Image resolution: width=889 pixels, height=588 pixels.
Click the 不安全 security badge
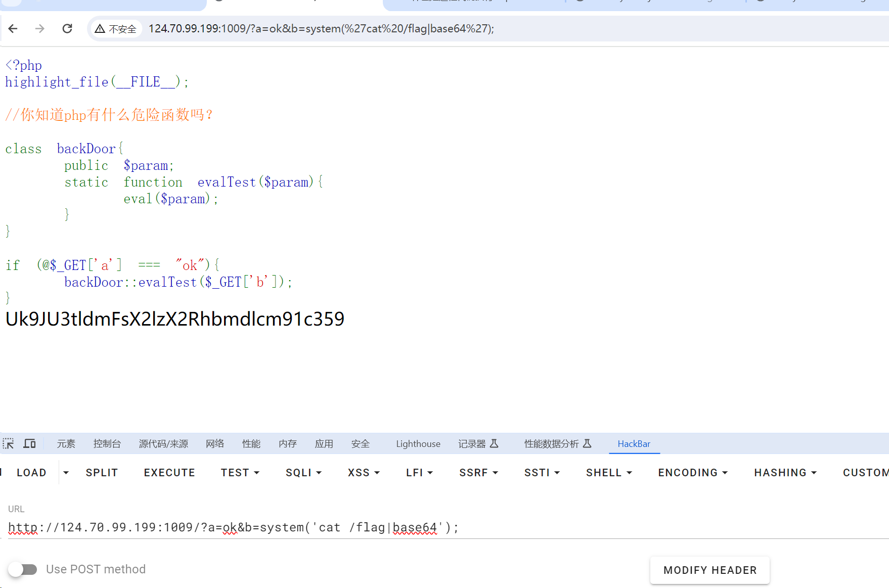pos(116,29)
